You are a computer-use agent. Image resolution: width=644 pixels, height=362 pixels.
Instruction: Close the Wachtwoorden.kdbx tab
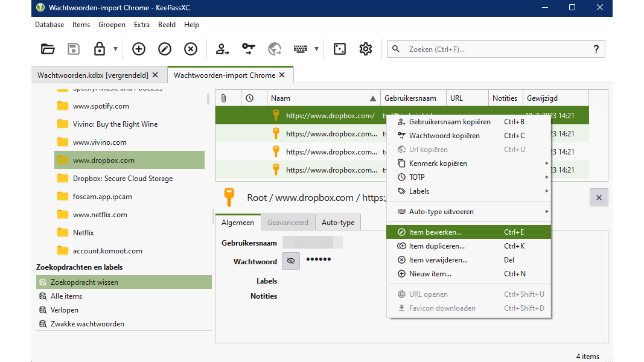(x=155, y=75)
